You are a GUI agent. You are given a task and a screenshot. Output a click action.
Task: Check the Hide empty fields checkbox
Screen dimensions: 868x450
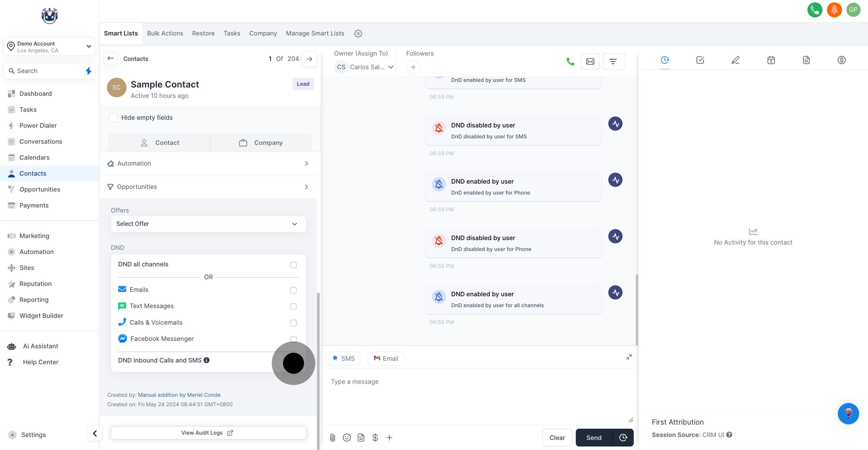point(113,117)
